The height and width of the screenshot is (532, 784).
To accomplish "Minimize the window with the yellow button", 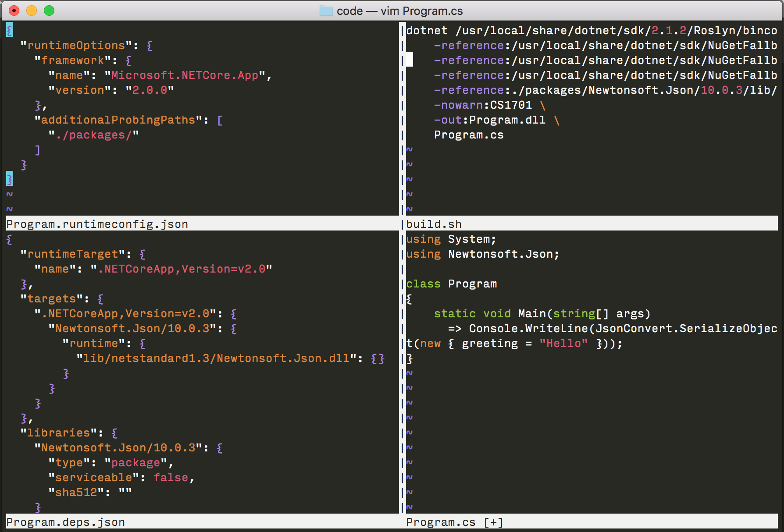I will (x=32, y=11).
